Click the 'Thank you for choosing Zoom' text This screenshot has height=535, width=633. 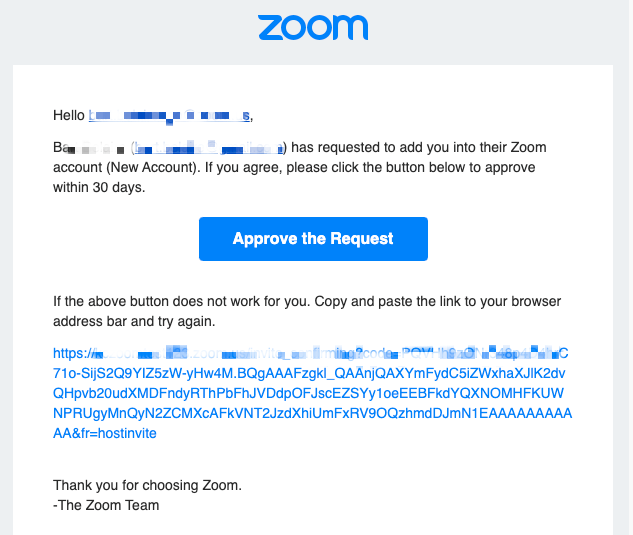pyautogui.click(x=147, y=485)
